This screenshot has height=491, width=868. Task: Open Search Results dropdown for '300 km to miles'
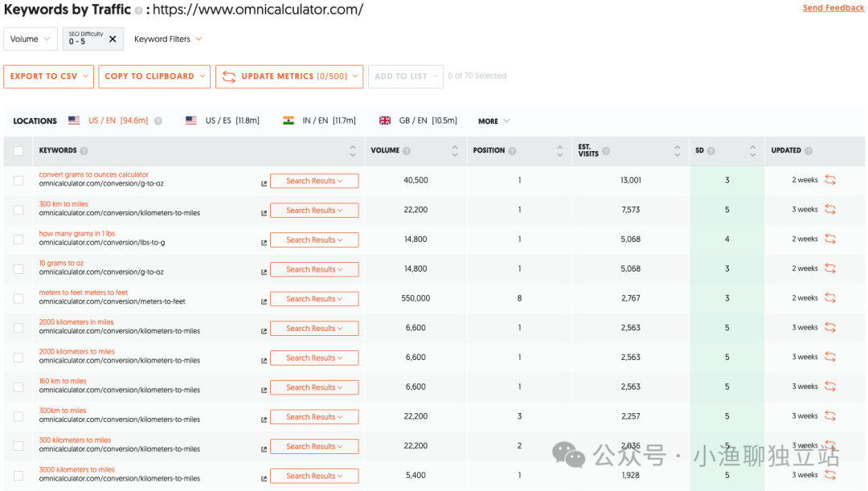click(x=314, y=211)
